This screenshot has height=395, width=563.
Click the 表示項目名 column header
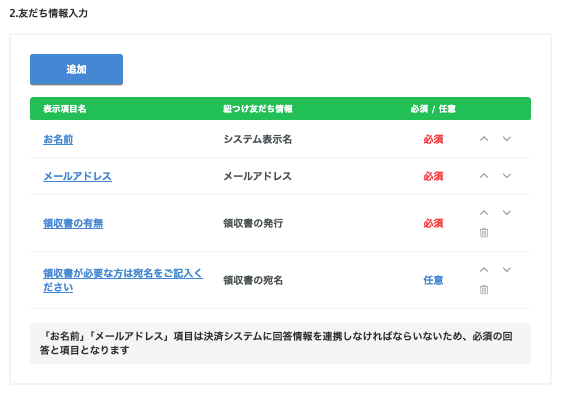tap(65, 109)
